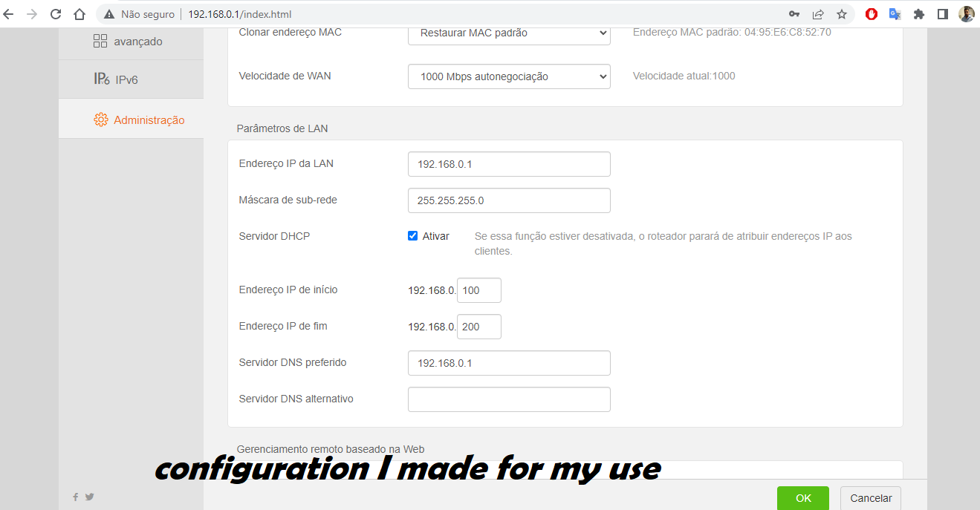The image size is (980, 510).
Task: Open the Chrome profile avatar
Action: click(967, 14)
